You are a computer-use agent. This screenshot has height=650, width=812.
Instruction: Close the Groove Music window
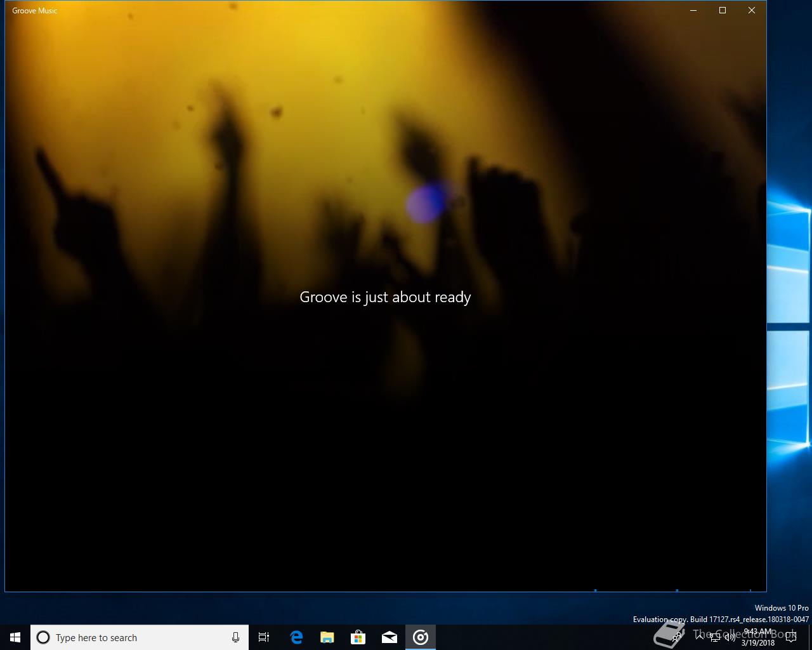[x=752, y=10]
